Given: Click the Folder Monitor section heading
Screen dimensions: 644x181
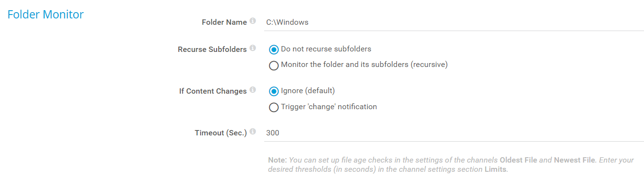Looking at the screenshot, I should pyautogui.click(x=46, y=15).
